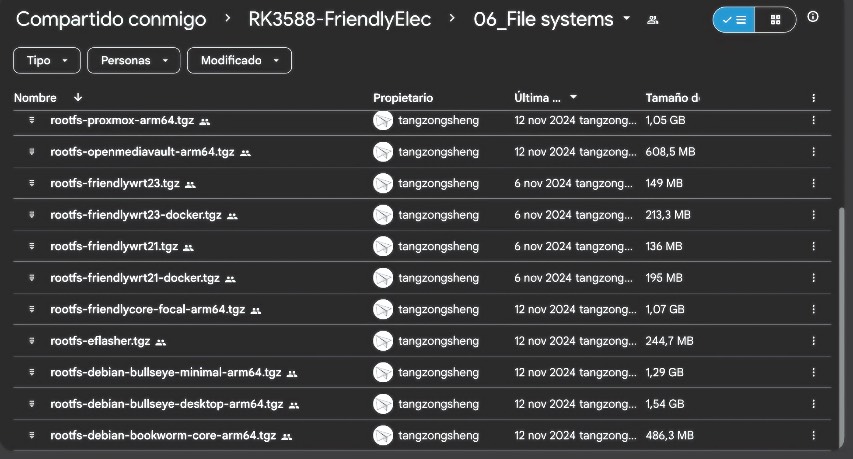The width and height of the screenshot is (853, 459).
Task: Open more actions for rootfs-friendlywrt23-docker.tgz
Action: point(813,215)
